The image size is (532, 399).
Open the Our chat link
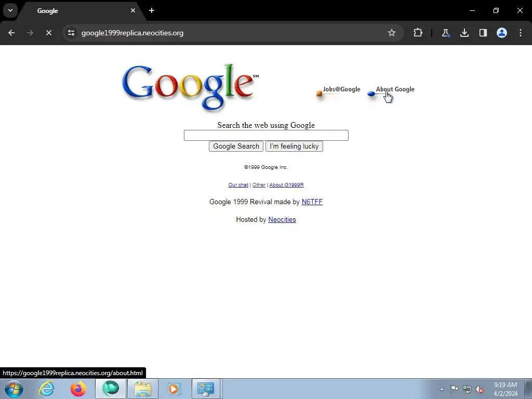click(x=238, y=185)
